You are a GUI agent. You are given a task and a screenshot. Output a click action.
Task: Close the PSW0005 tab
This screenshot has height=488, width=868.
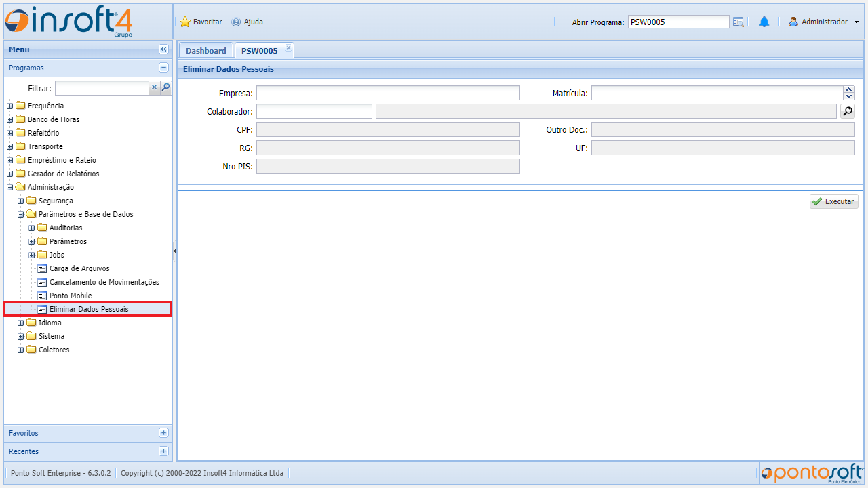coord(288,47)
